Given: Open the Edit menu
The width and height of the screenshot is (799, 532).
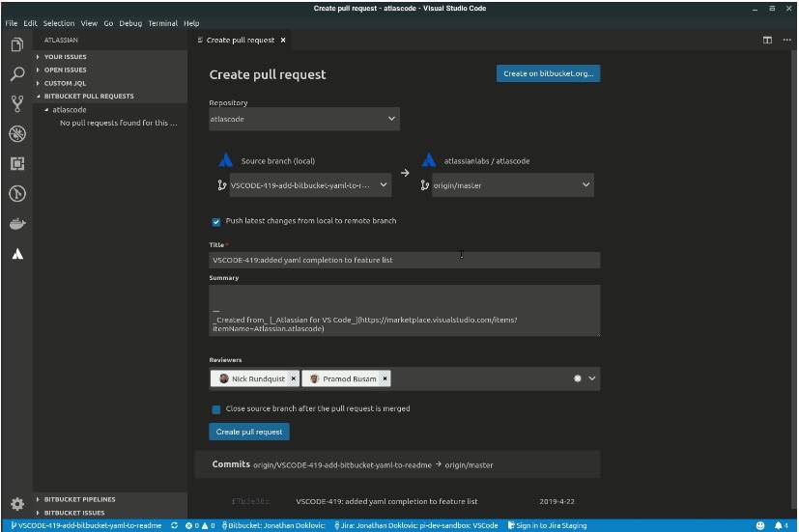Looking at the screenshot, I should point(30,23).
